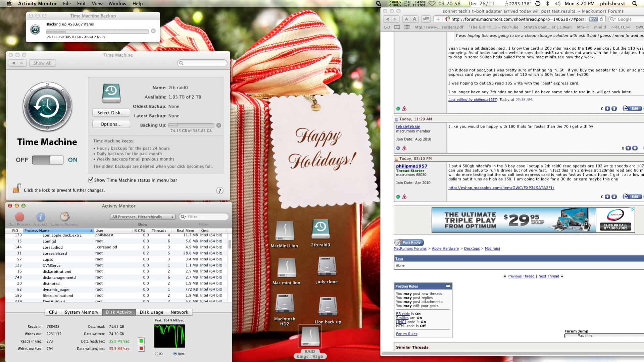Click the Bluetooth menu bar icon
The image size is (644, 362).
coord(548,4)
